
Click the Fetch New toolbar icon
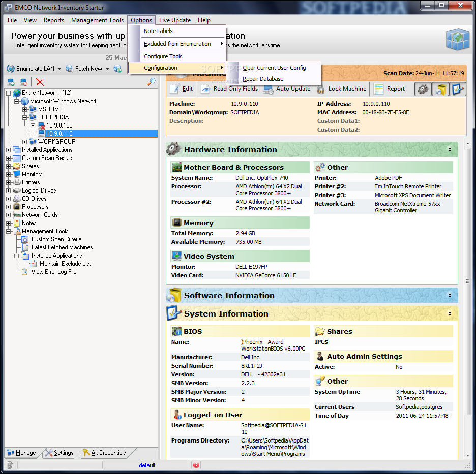pyautogui.click(x=69, y=69)
